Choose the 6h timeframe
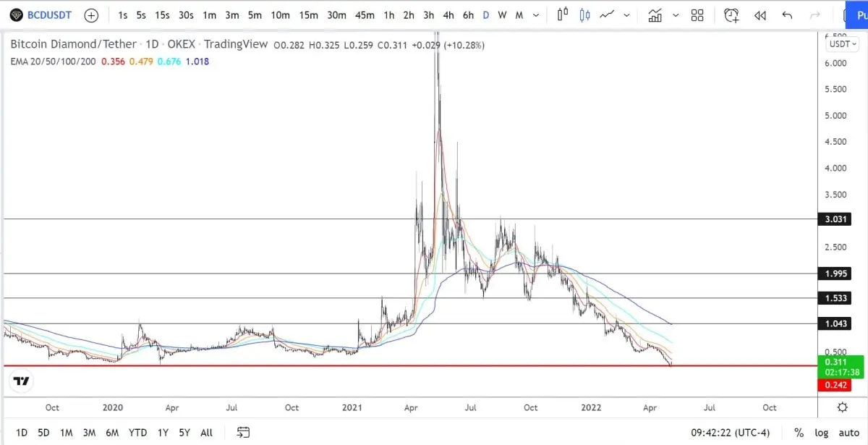The width and height of the screenshot is (868, 445). (468, 14)
